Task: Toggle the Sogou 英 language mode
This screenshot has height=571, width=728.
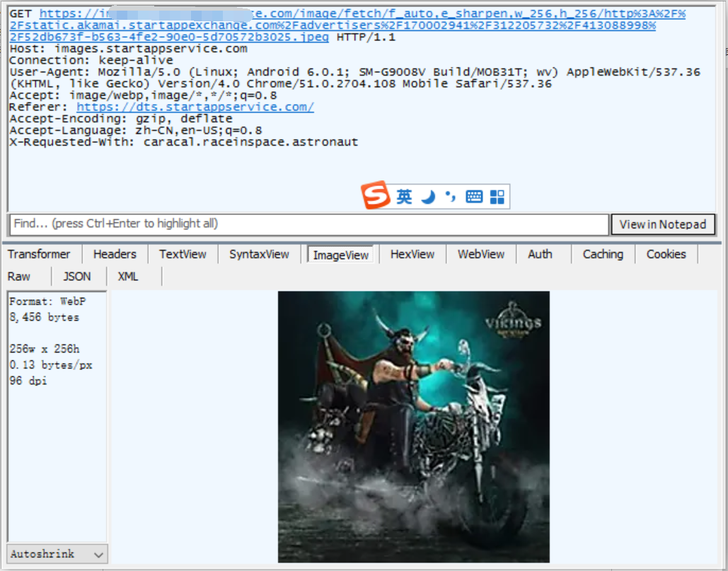Action: pyautogui.click(x=404, y=197)
